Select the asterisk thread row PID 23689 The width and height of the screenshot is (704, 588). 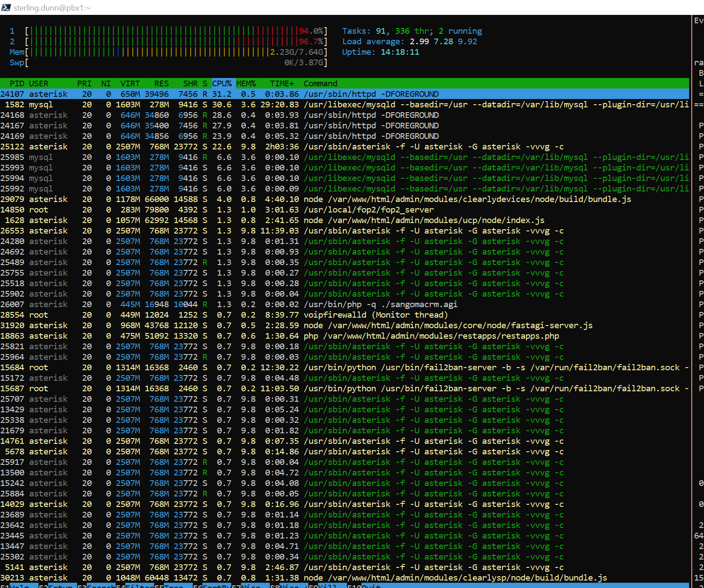point(344,514)
